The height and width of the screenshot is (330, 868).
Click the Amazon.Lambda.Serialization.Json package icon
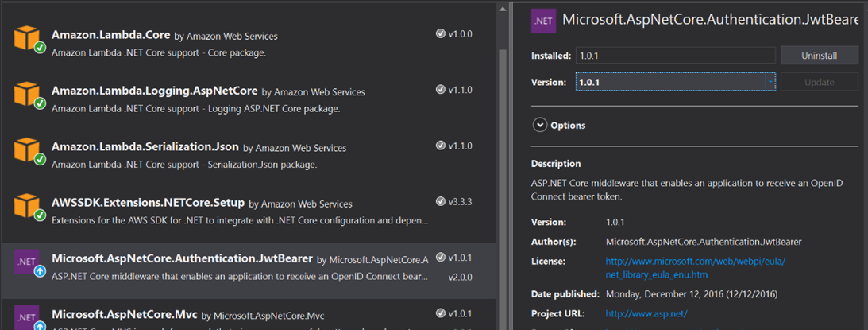29,150
